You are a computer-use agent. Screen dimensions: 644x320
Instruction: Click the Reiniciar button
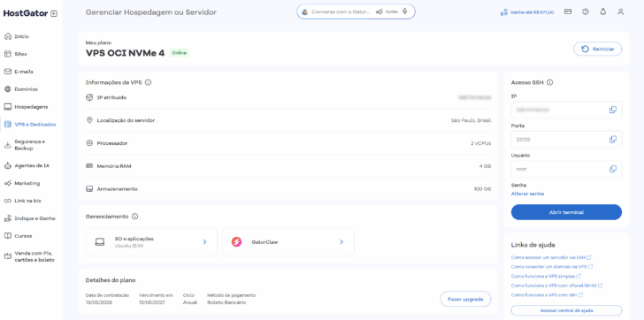[598, 49]
